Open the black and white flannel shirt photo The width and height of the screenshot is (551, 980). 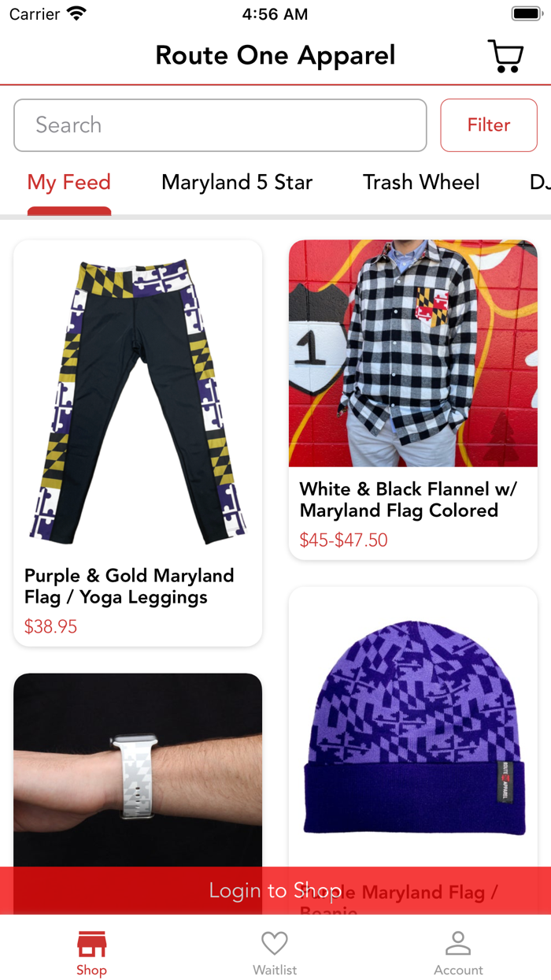click(413, 354)
